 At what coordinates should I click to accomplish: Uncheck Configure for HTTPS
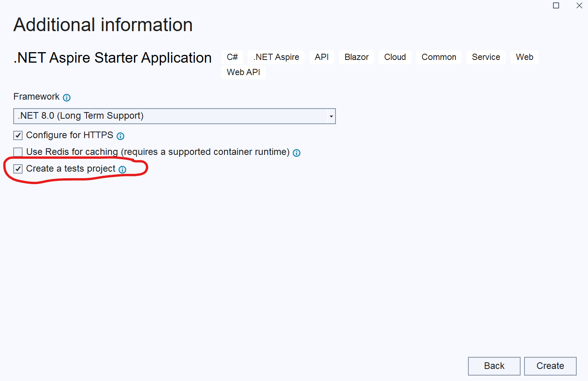18,135
